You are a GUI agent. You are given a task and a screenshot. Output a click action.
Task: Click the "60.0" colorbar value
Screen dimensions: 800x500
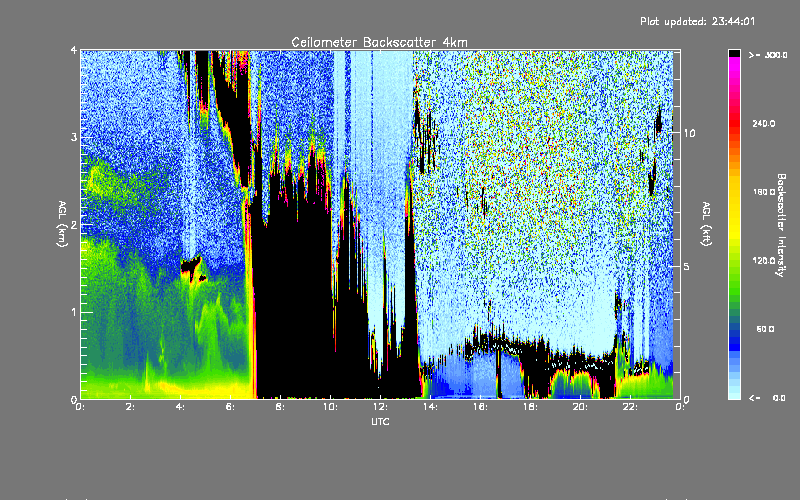(765, 329)
